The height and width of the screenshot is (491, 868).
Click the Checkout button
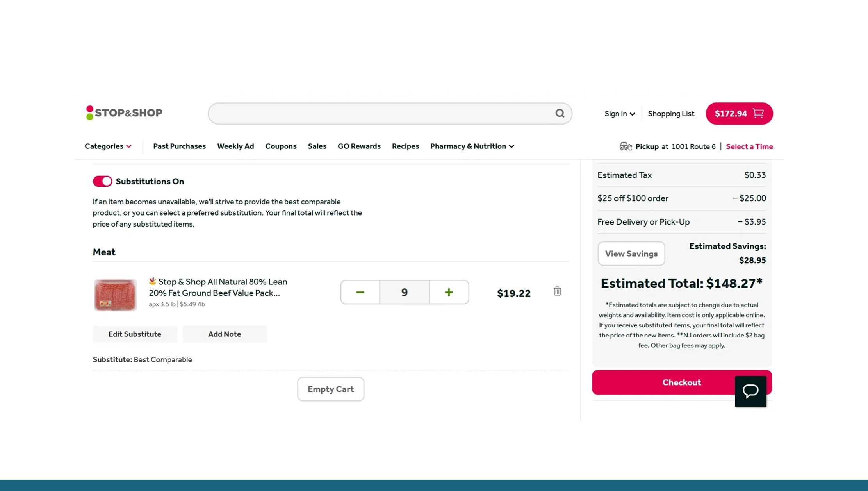[681, 382]
